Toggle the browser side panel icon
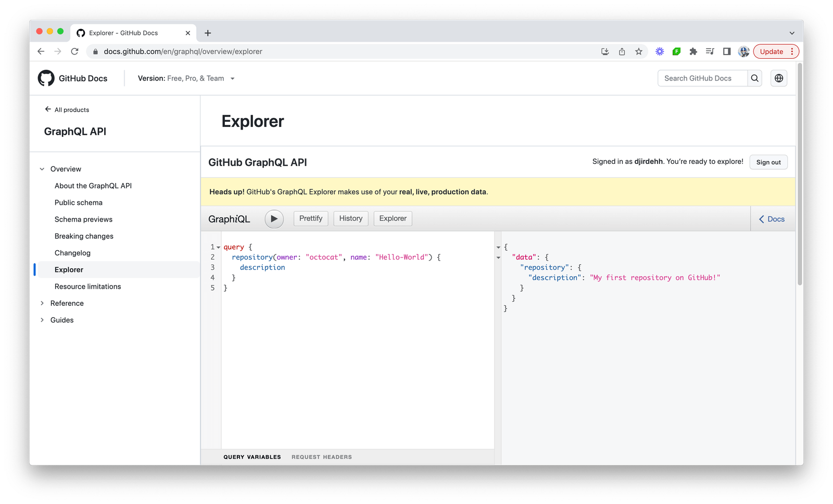The width and height of the screenshot is (833, 504). (727, 51)
